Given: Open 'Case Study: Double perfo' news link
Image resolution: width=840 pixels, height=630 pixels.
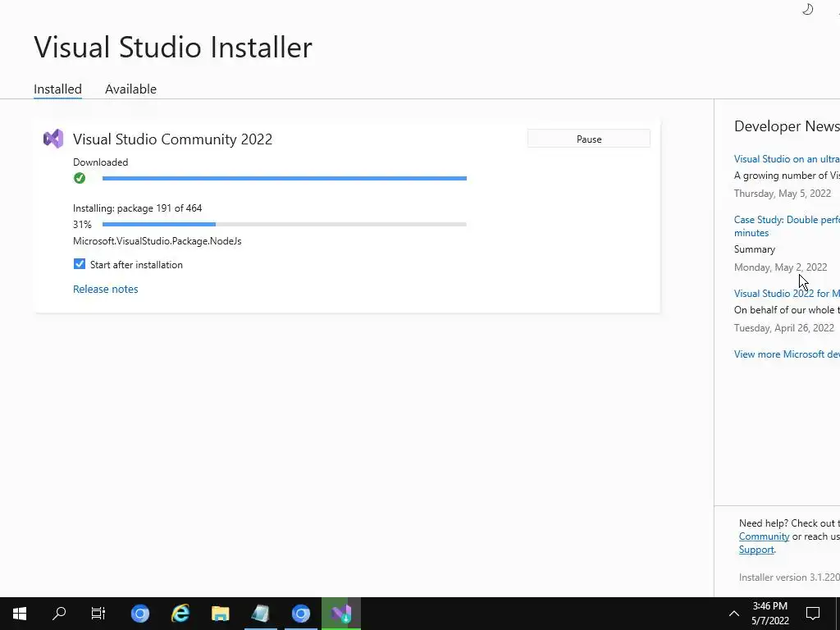Looking at the screenshot, I should 787,226.
